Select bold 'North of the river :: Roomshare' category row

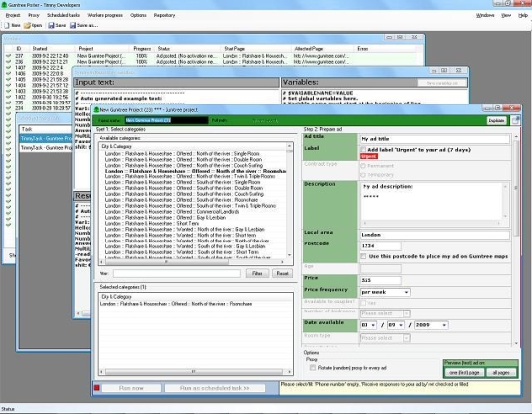pos(195,171)
